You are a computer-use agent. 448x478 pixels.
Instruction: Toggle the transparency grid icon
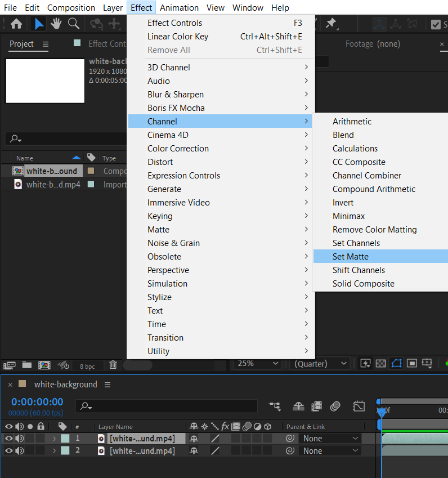click(x=381, y=364)
